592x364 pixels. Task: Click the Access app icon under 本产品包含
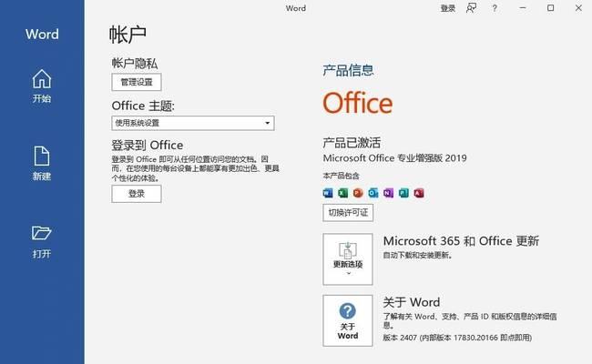click(x=419, y=193)
